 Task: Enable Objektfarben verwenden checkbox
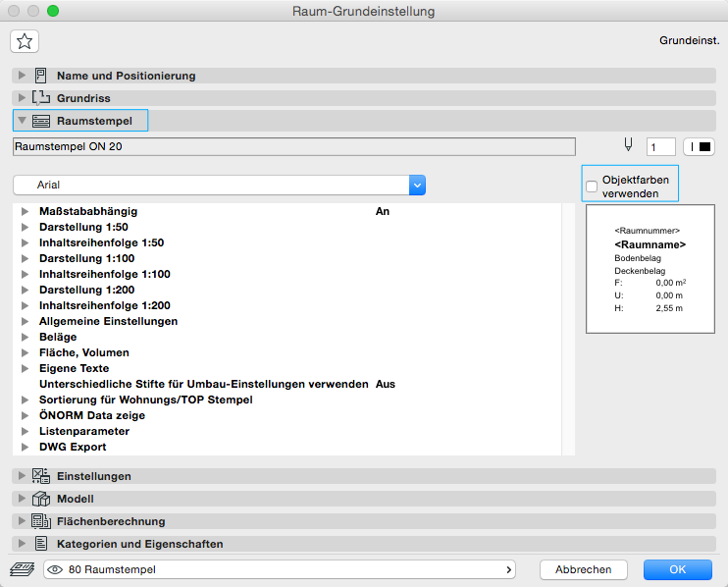(x=592, y=187)
